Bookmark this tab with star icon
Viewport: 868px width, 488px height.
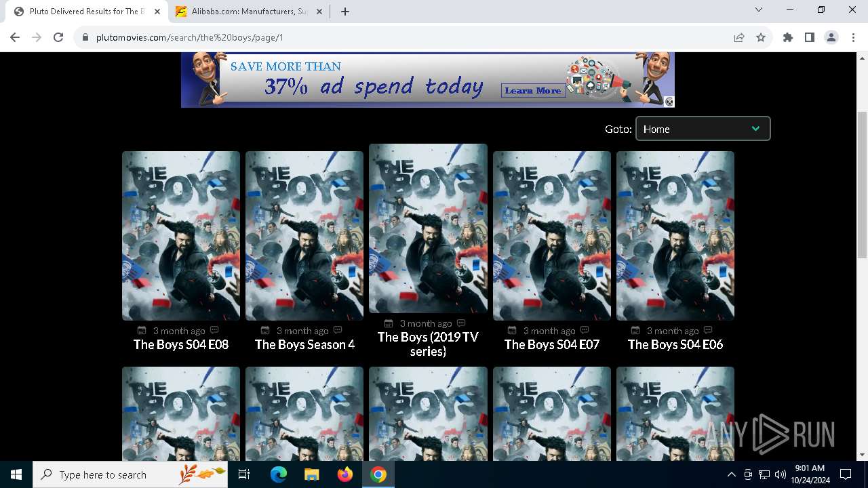[x=761, y=37]
